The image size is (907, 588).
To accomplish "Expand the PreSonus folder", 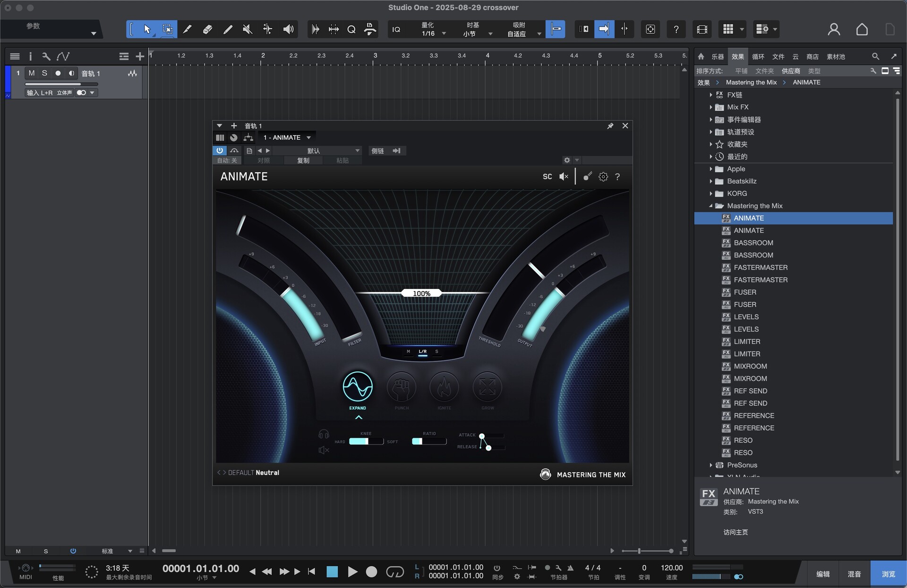I will pos(711,465).
